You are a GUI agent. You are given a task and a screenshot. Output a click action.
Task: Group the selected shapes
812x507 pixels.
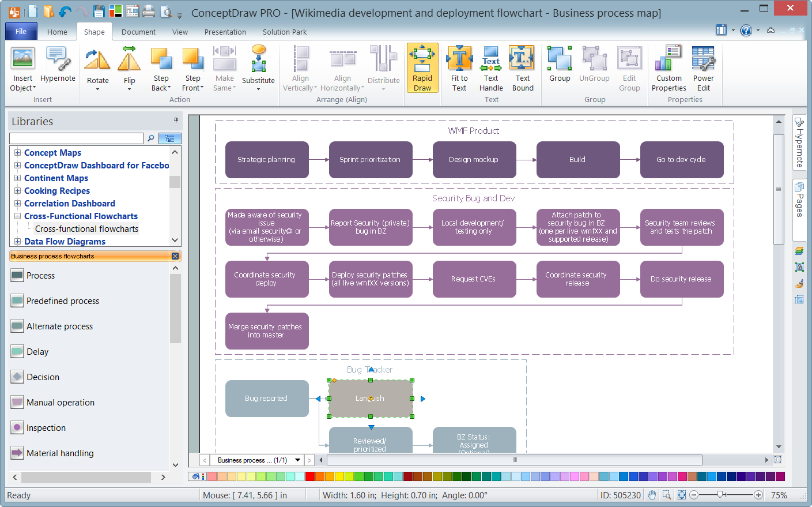[x=560, y=65]
